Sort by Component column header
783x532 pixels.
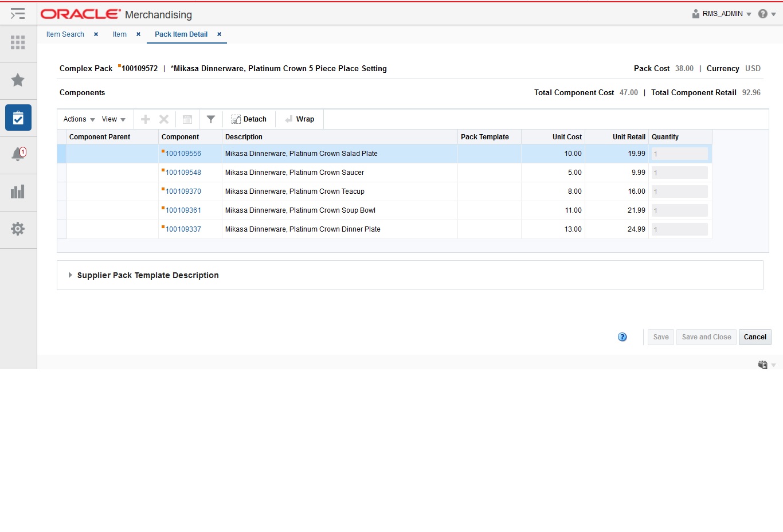[x=190, y=137]
